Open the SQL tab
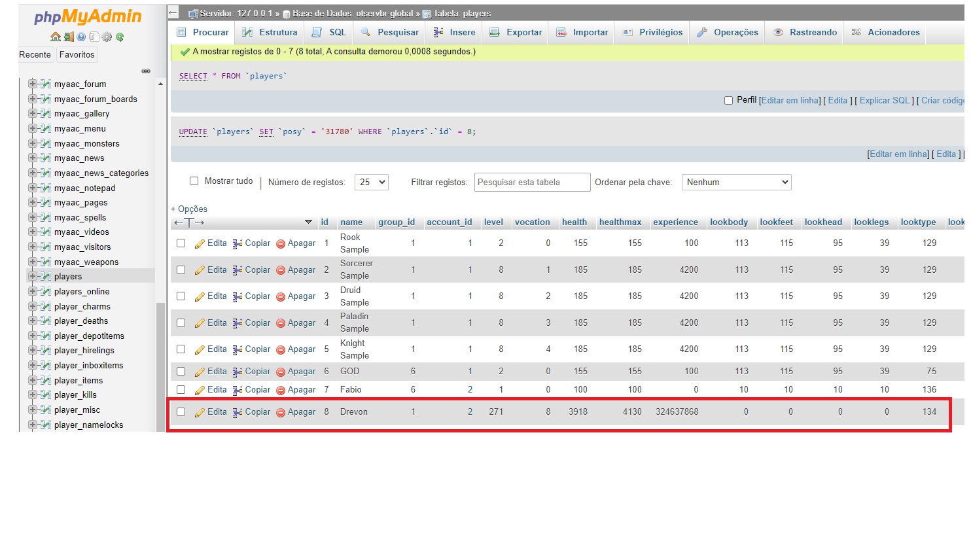The width and height of the screenshot is (971, 560). [329, 32]
